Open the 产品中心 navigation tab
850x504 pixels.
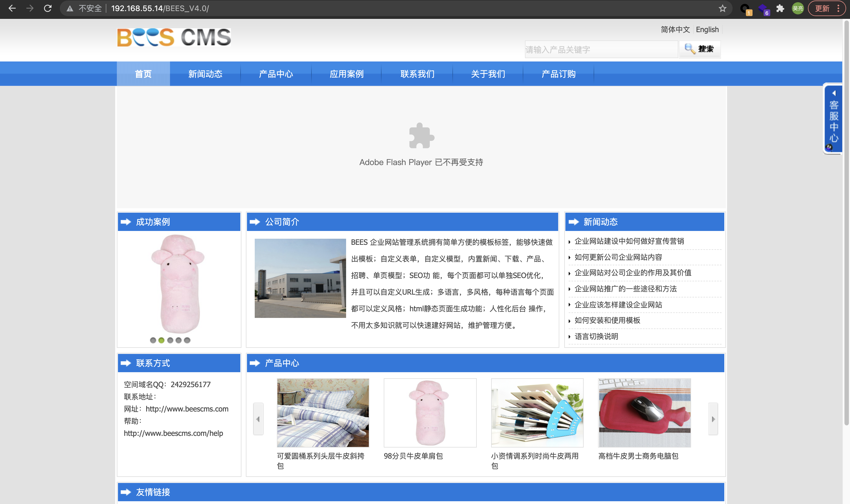pos(276,74)
